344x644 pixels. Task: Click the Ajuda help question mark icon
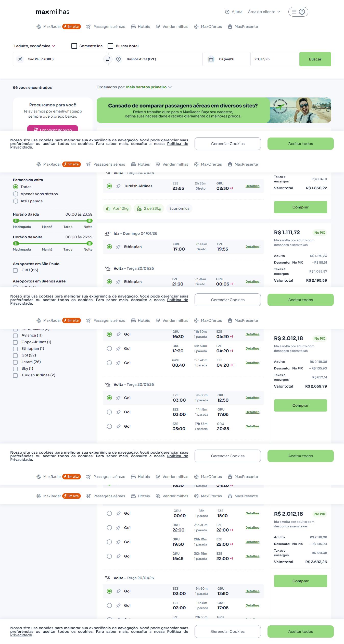coord(227,12)
